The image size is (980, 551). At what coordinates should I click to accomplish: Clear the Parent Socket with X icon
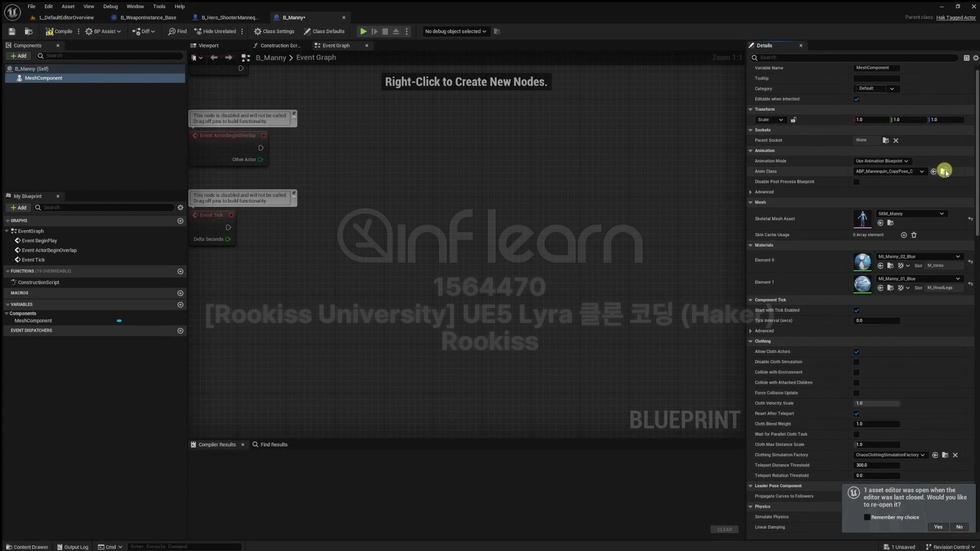pos(896,140)
